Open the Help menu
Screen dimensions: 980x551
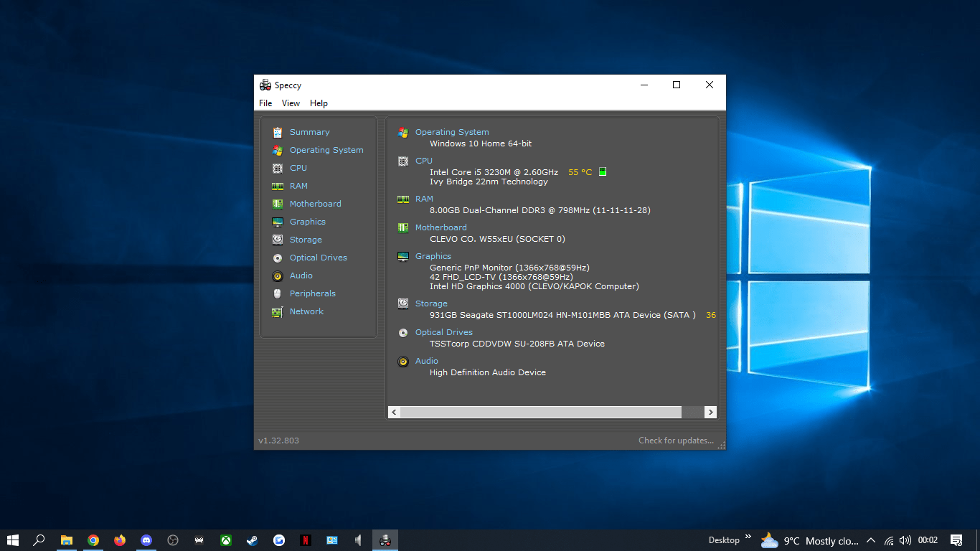click(319, 103)
